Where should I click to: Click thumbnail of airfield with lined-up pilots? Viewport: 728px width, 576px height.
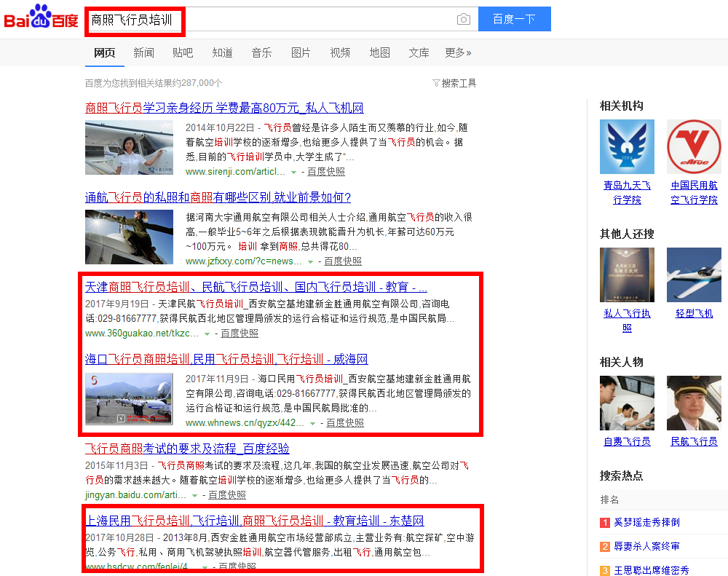[x=129, y=399]
